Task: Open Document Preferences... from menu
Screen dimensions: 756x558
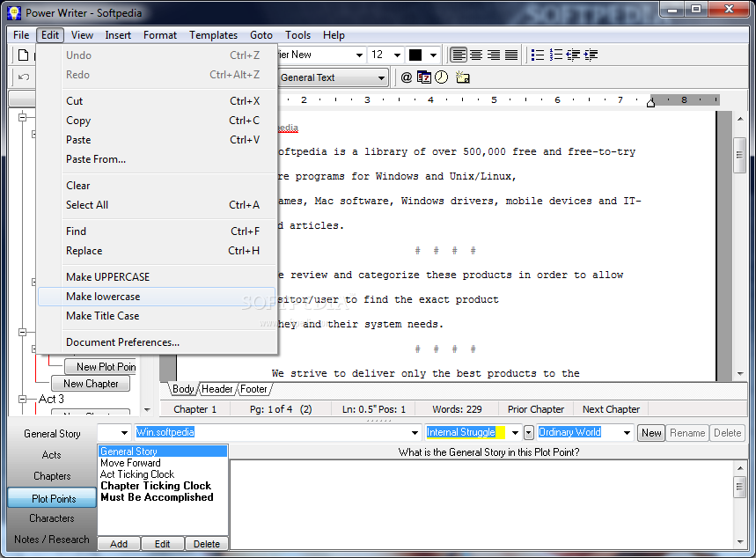Action: [157, 342]
